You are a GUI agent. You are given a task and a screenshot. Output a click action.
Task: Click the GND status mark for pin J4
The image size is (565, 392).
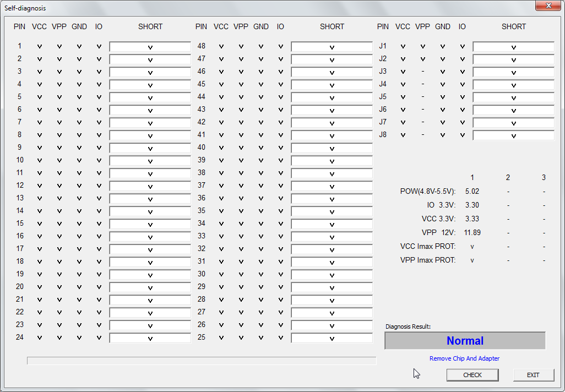tap(443, 85)
